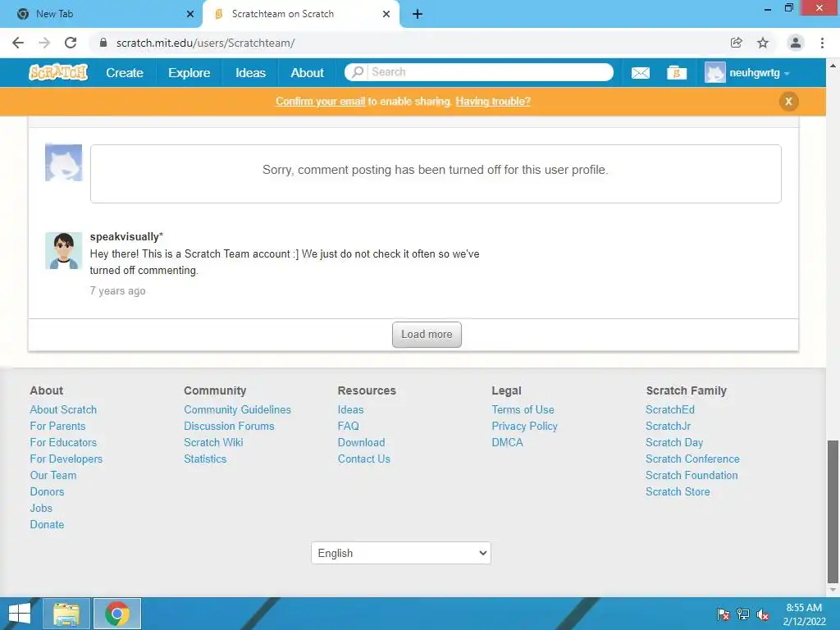
Task: Open the Windows Start button
Action: (20, 614)
